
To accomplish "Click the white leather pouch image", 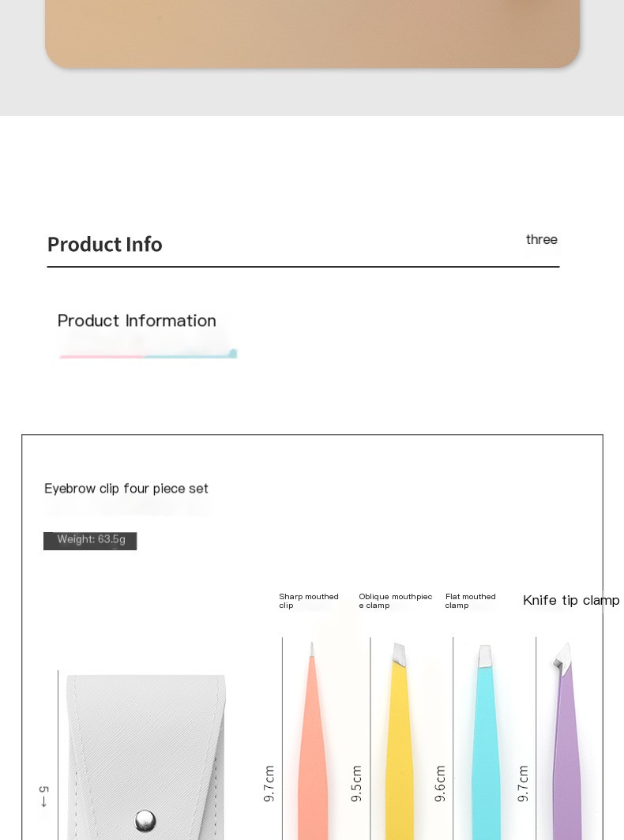I will pyautogui.click(x=146, y=750).
